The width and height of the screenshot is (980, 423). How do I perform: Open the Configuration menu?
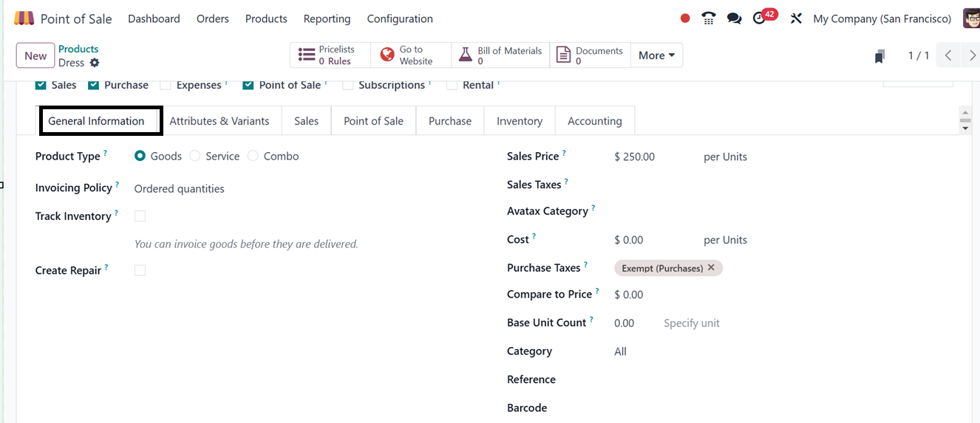coord(400,18)
